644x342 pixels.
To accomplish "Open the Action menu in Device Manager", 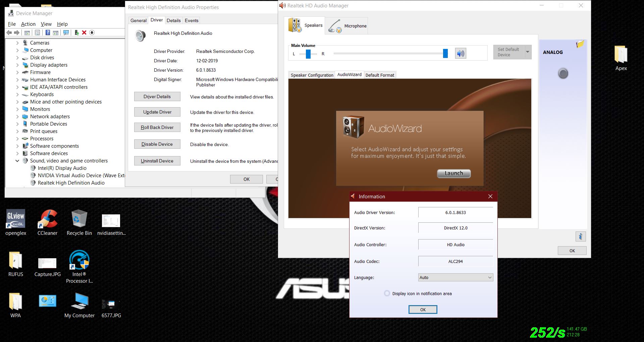I will [28, 24].
